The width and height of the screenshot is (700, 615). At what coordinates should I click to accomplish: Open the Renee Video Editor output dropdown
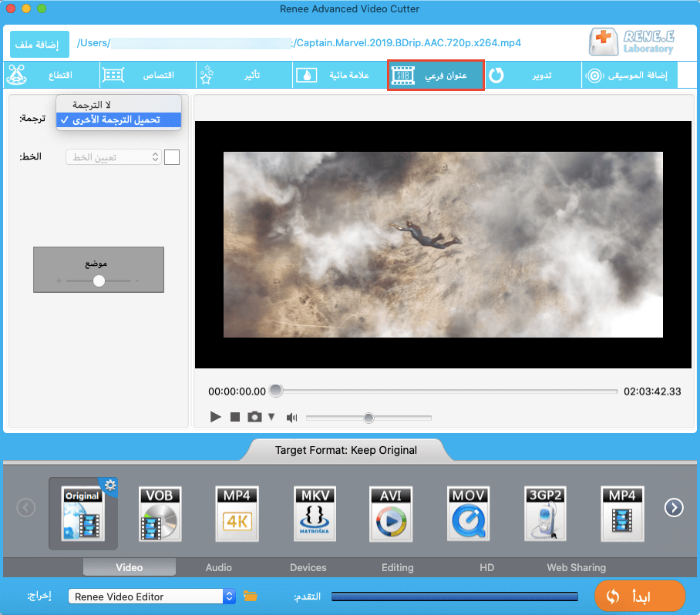pos(152,597)
